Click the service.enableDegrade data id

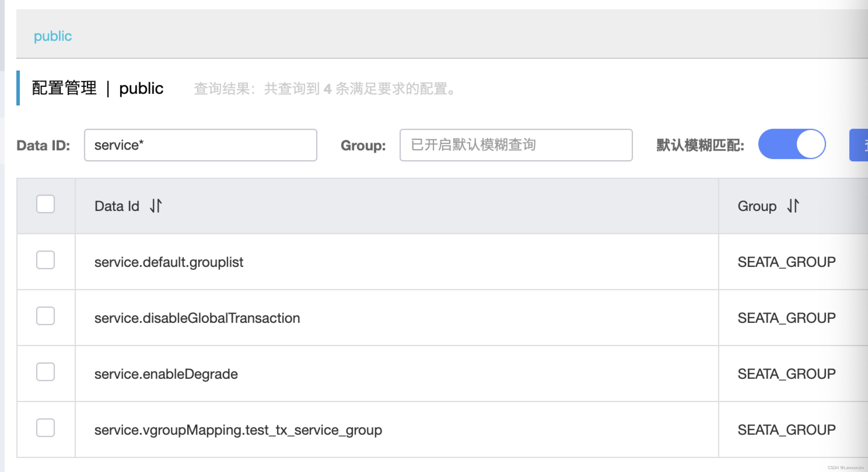(x=166, y=374)
